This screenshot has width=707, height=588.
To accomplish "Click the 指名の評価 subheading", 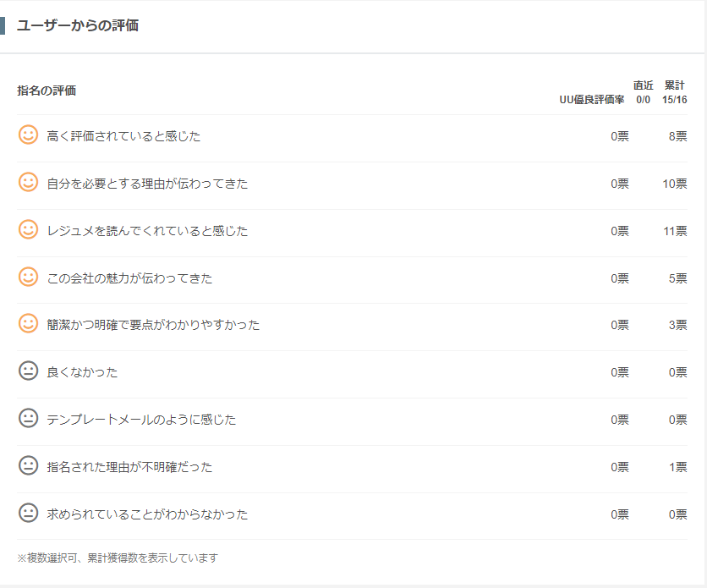I will pos(47,91).
